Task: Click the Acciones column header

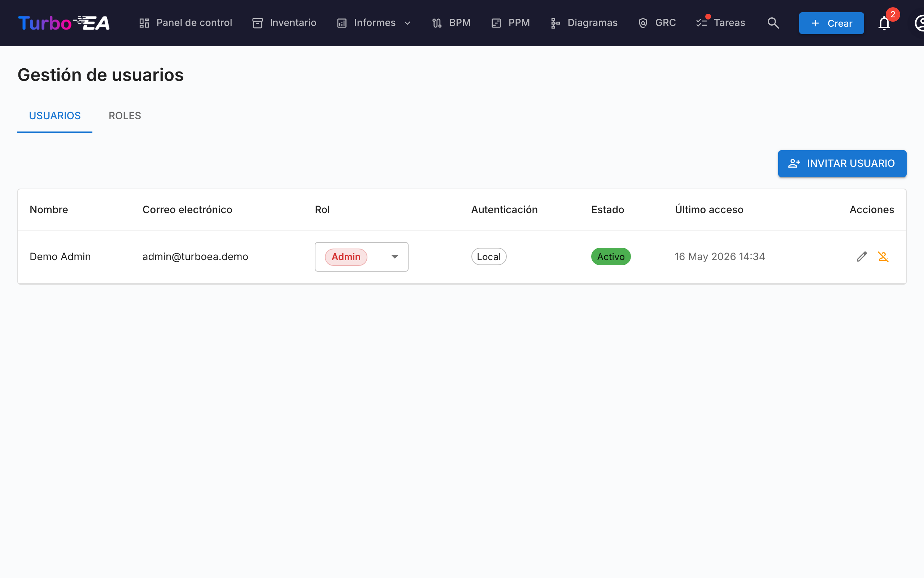Action: [872, 210]
